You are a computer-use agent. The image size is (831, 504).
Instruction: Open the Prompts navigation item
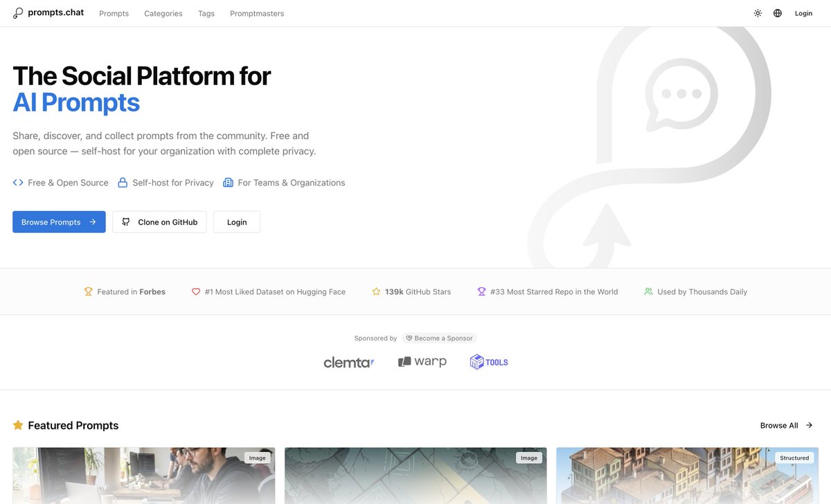(x=114, y=13)
